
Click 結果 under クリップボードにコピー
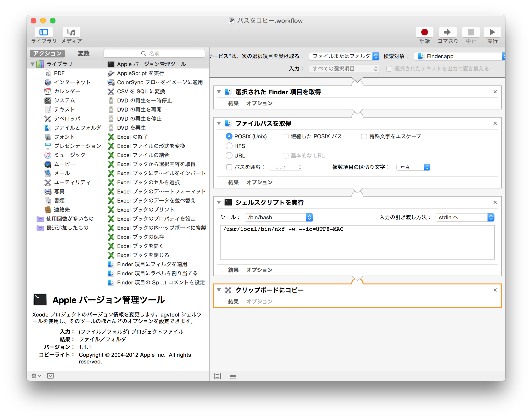tap(233, 301)
